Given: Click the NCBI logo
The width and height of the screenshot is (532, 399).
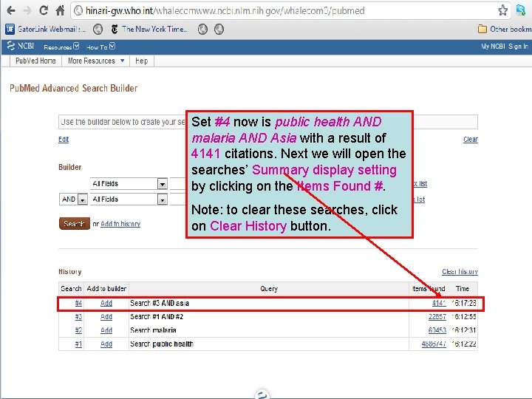Looking at the screenshot, I should 21,46.
